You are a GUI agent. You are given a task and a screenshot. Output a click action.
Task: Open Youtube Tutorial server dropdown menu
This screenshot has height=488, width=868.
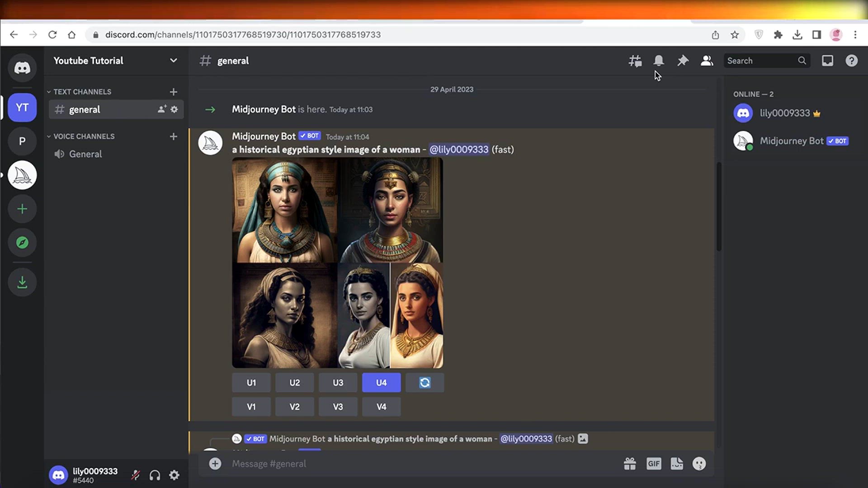tap(173, 61)
